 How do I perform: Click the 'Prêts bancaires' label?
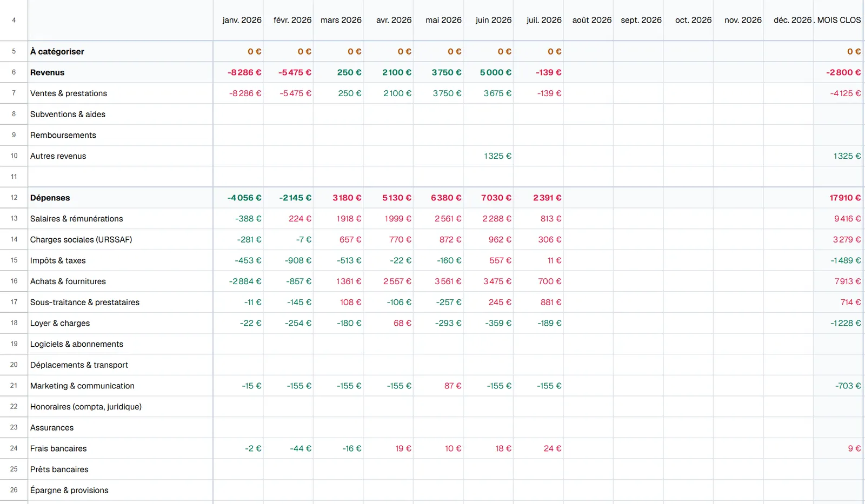click(x=59, y=469)
